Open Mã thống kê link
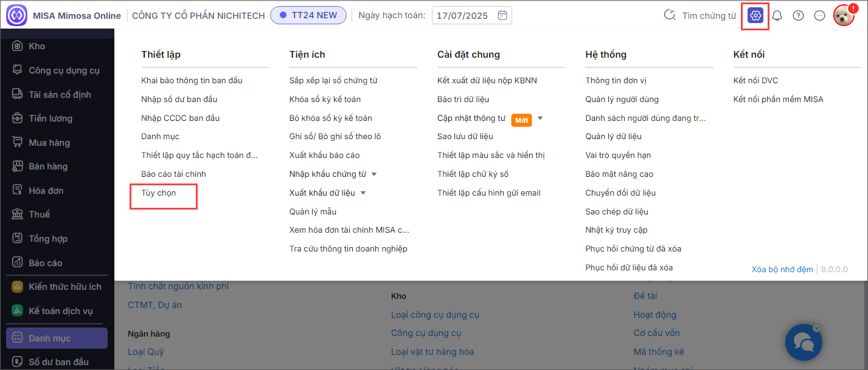The image size is (868, 370). (659, 352)
